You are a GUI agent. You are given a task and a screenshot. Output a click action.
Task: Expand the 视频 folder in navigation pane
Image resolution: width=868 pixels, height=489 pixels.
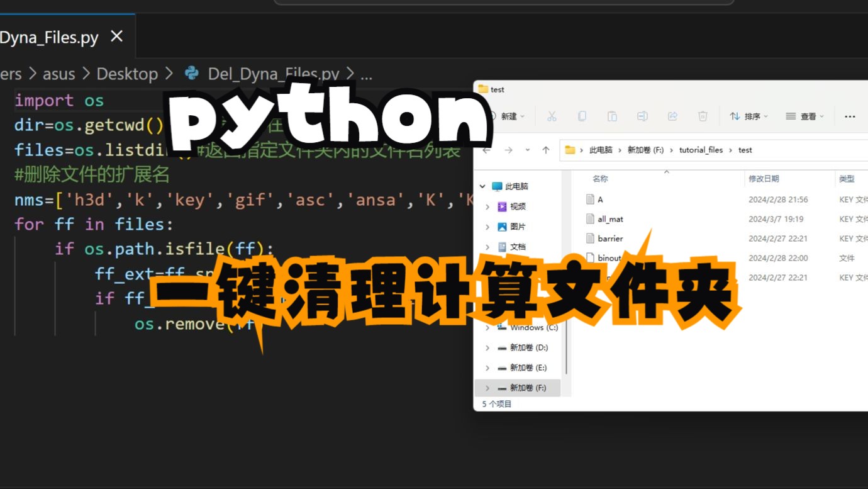click(x=487, y=206)
